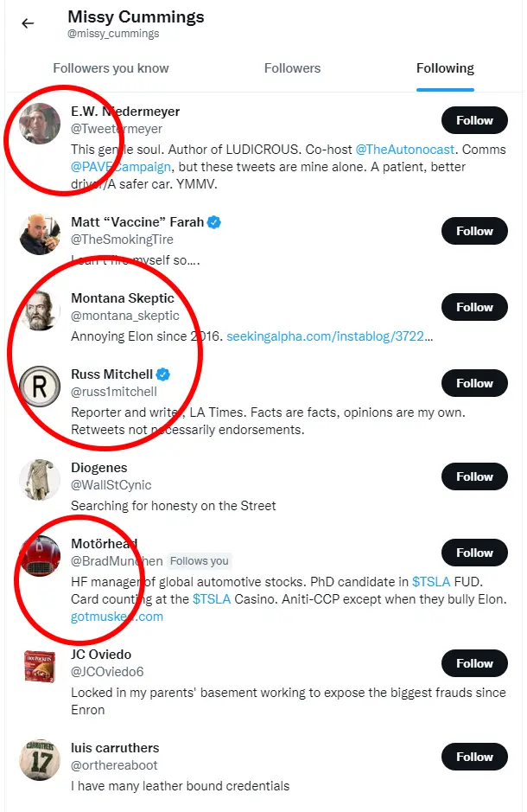Switch to the Followers tab

pyautogui.click(x=292, y=68)
